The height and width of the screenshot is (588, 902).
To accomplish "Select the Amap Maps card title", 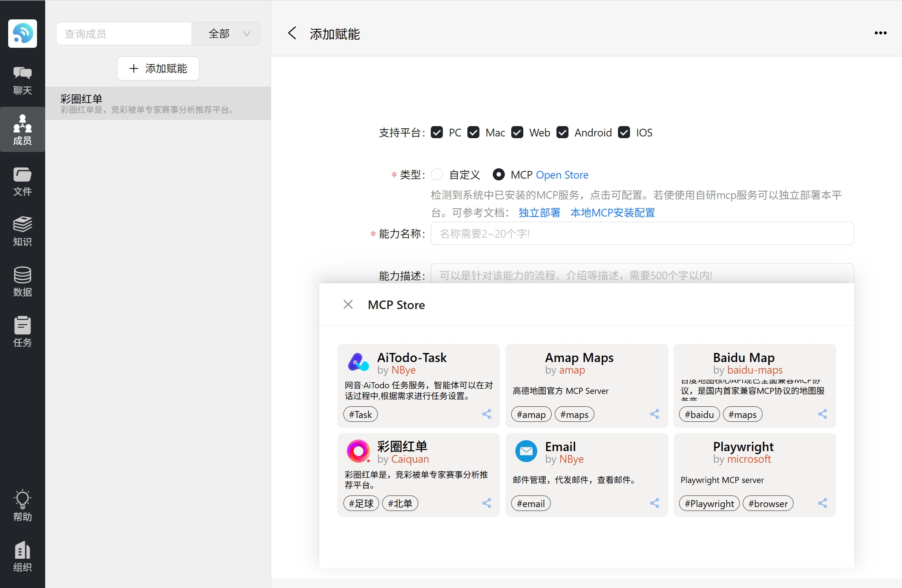I will [x=579, y=358].
